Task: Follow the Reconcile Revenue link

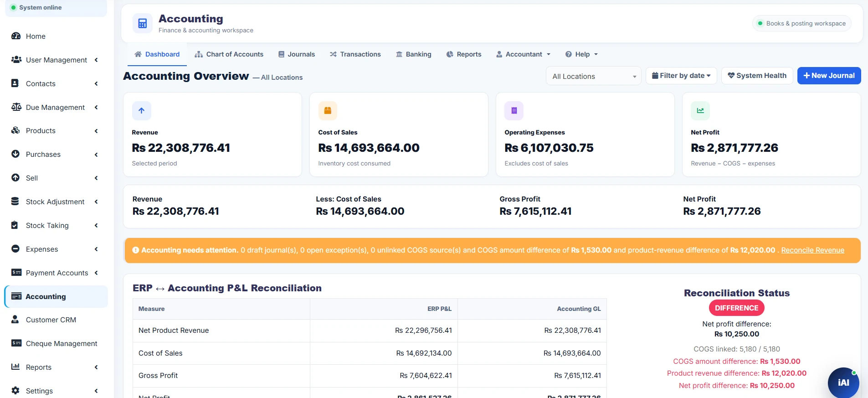Action: point(812,250)
